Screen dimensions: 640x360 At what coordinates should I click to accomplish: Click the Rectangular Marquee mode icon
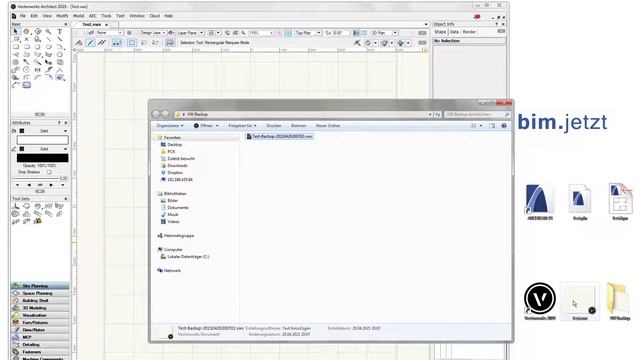click(131, 42)
